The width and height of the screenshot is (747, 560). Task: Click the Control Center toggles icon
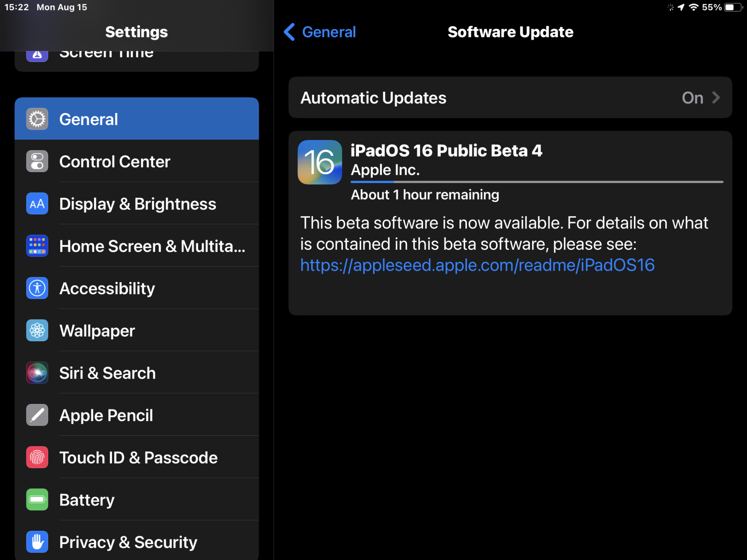tap(37, 161)
